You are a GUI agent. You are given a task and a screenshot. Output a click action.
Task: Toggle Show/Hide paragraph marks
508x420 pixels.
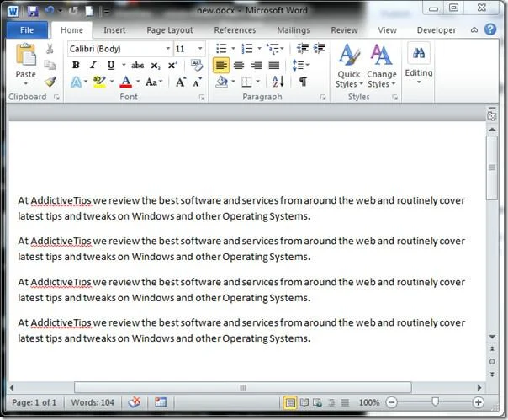coord(303,82)
